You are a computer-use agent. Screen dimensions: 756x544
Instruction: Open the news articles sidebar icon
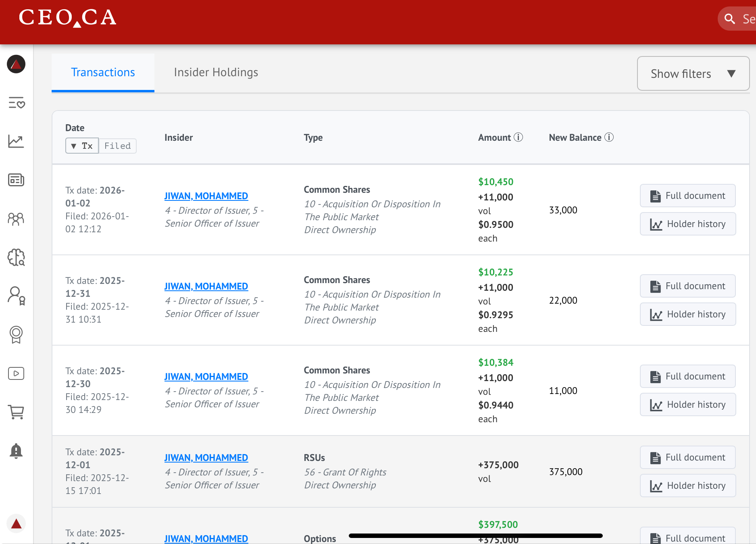pyautogui.click(x=16, y=180)
